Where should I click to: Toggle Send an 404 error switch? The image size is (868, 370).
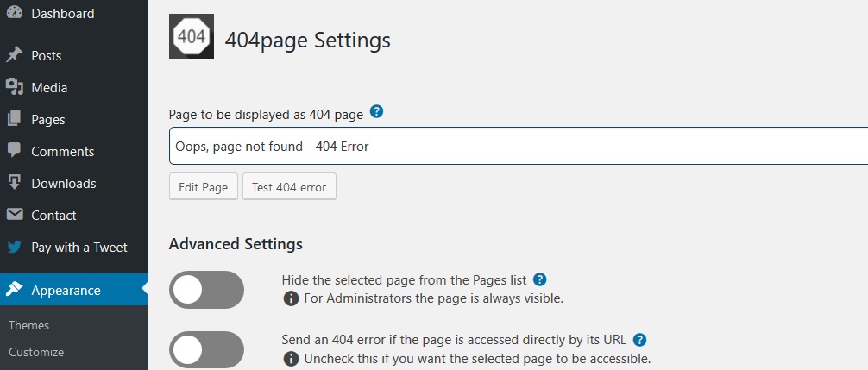coord(206,350)
